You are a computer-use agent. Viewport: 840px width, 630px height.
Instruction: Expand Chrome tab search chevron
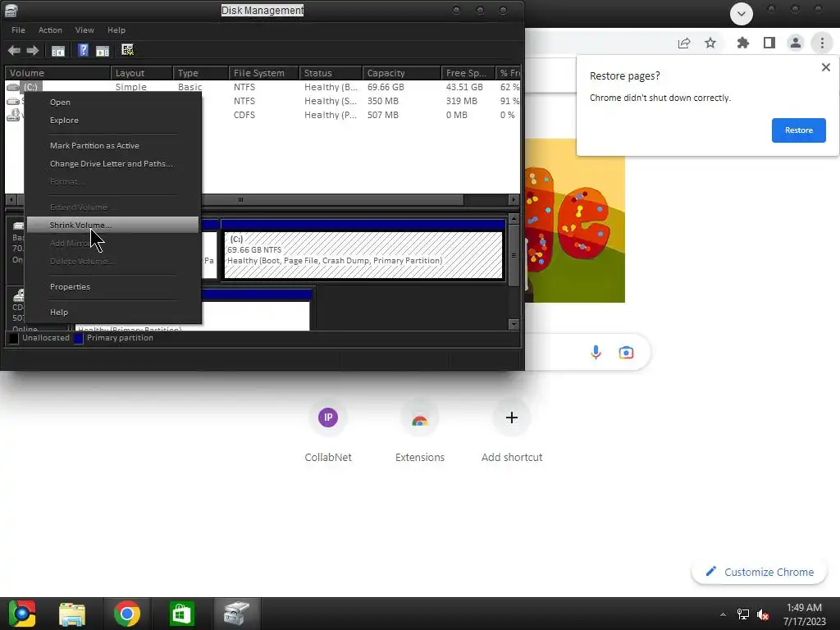[742, 14]
